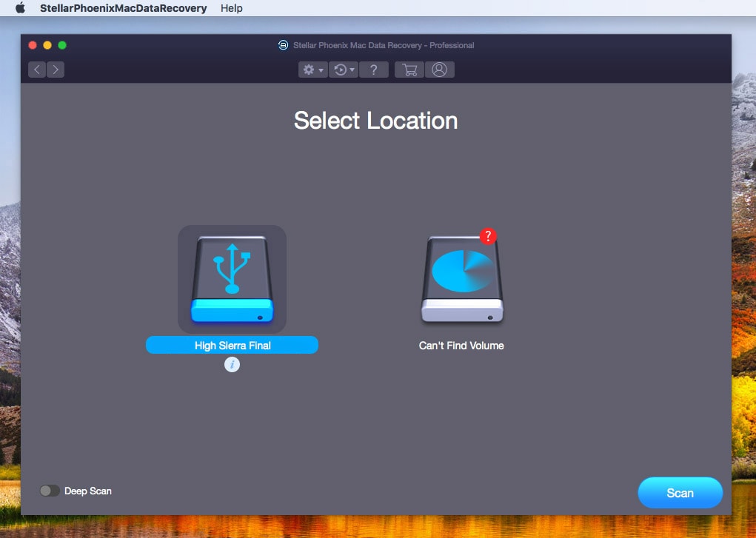
Task: Open help via the question mark icon
Action: coord(374,69)
